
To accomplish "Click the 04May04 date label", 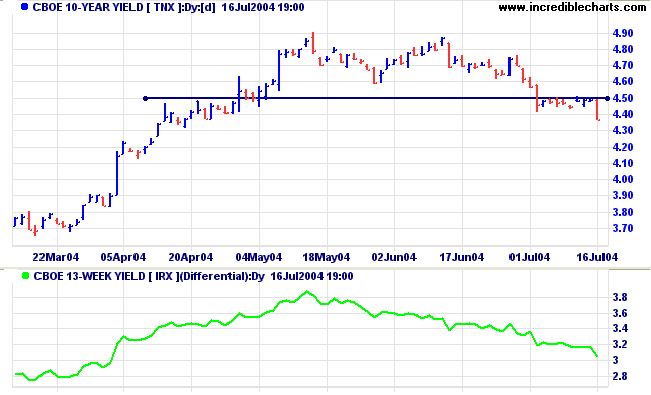I will [259, 258].
